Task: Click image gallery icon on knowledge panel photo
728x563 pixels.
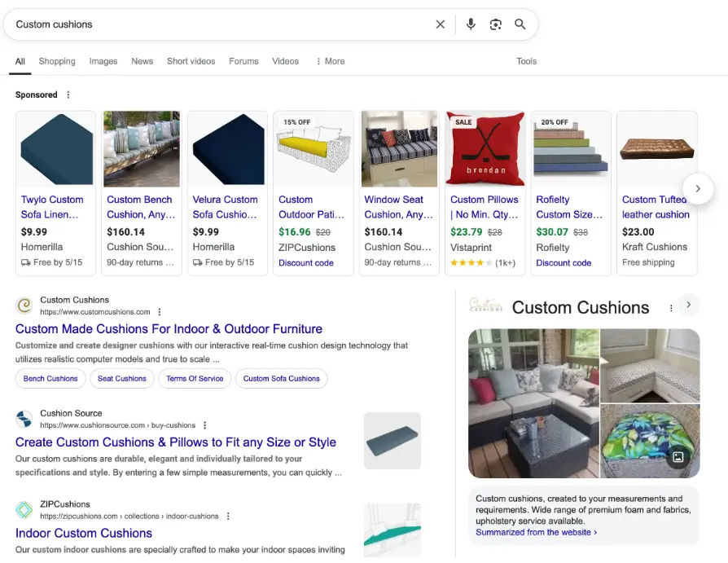Action: point(678,457)
